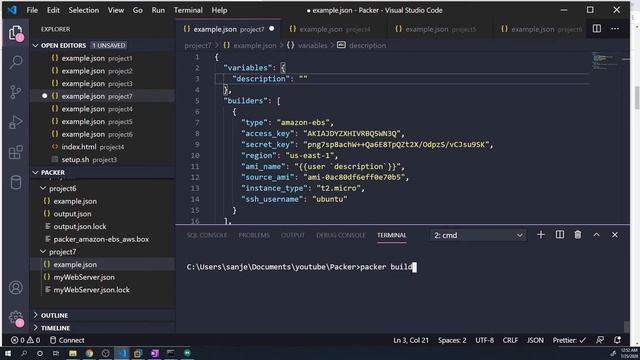The height and width of the screenshot is (360, 640).
Task: Split the terminal panel
Action: tap(560, 235)
